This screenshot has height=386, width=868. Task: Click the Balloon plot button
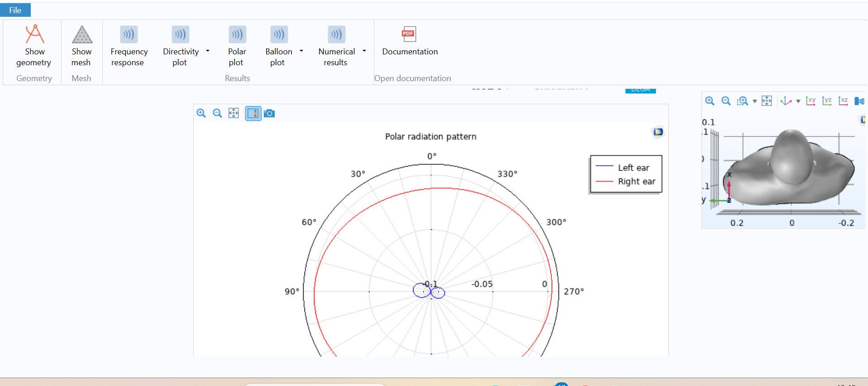click(278, 46)
